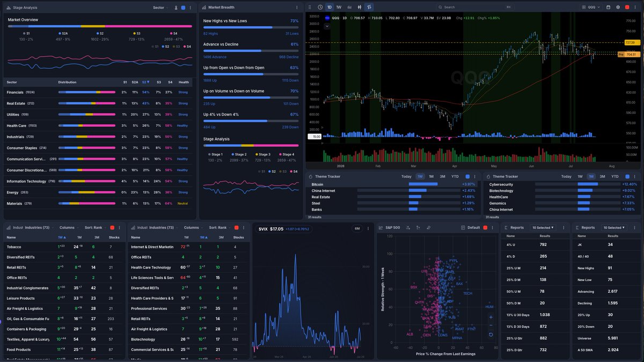Sort sector table by Health column header
This screenshot has height=362, width=644.
tap(184, 82)
